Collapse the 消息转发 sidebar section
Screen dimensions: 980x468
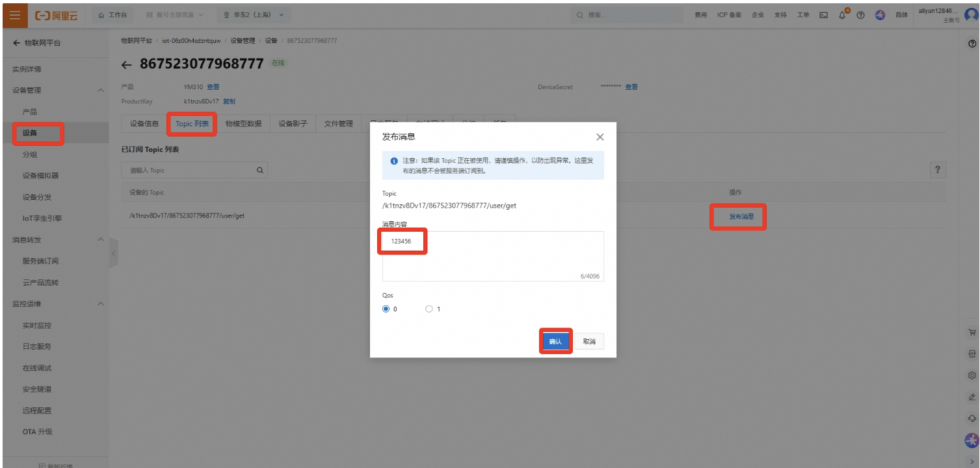[101, 240]
